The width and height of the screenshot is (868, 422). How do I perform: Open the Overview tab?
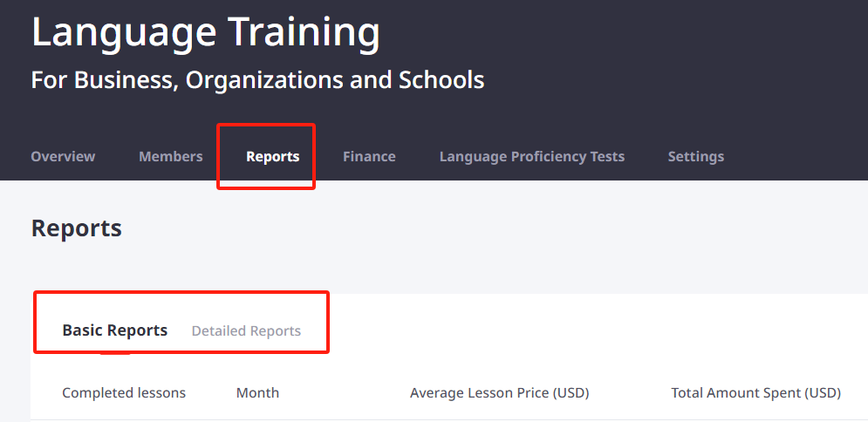pos(63,157)
